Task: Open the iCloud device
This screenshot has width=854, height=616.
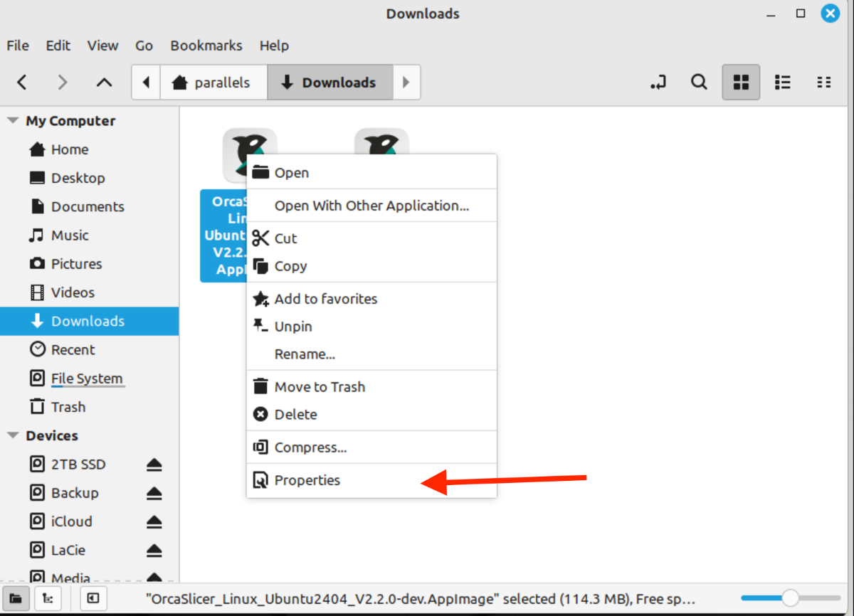Action: click(72, 521)
